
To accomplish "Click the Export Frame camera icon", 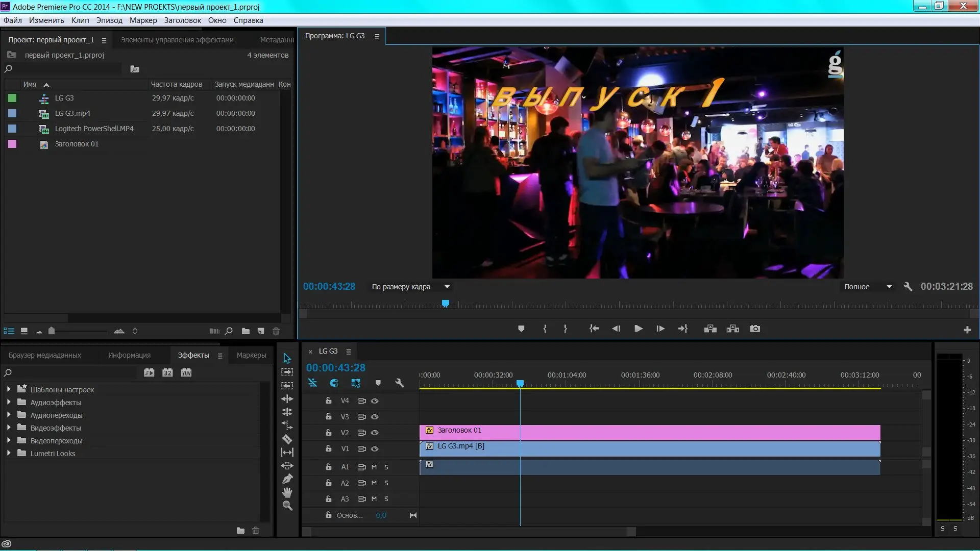I will pos(755,329).
